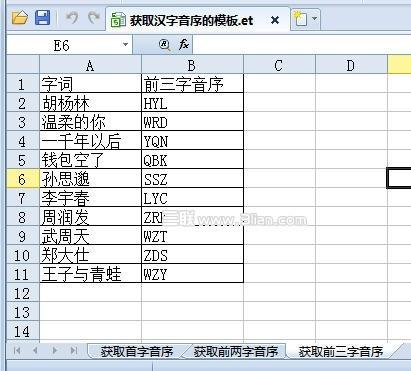
Task: Go to the last sheet tab arrow
Action: pyautogui.click(x=74, y=350)
